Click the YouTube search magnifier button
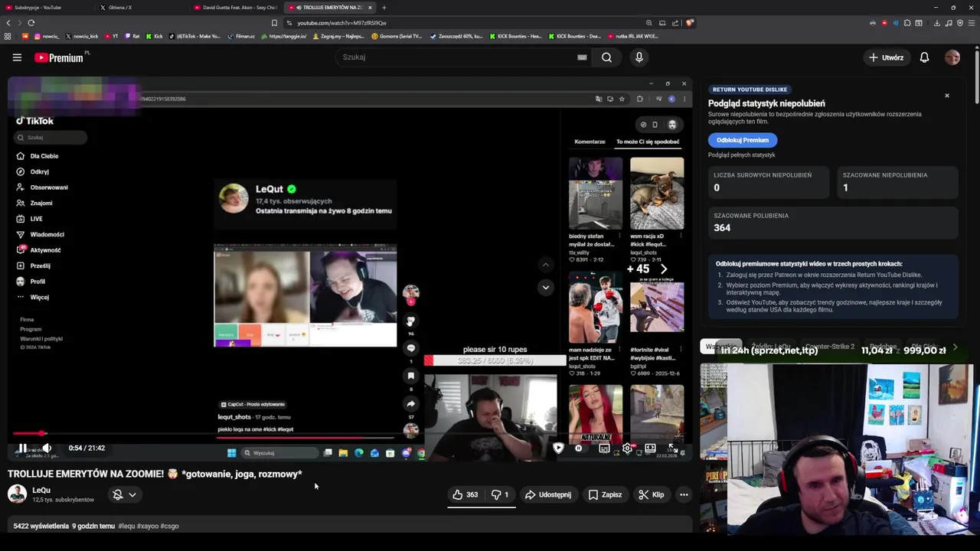 pyautogui.click(x=606, y=57)
